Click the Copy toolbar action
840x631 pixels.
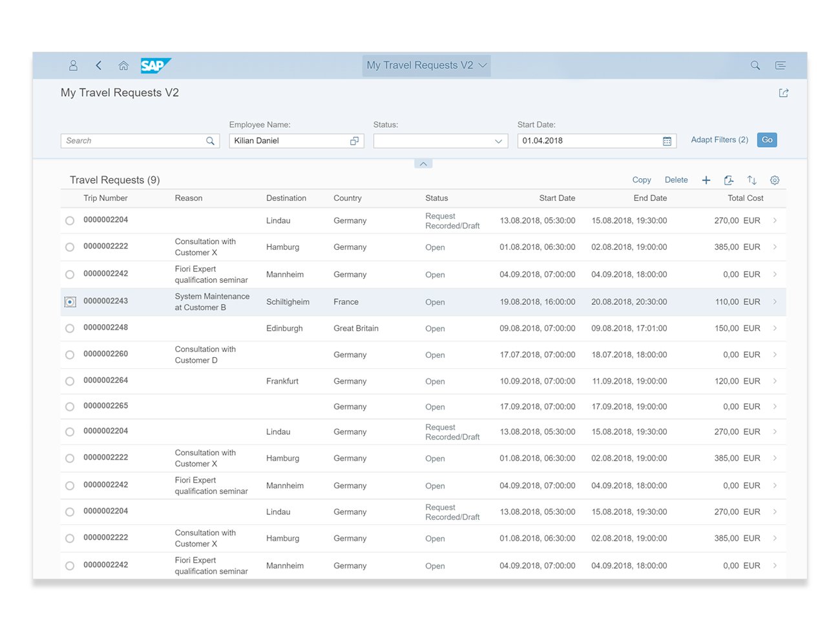coord(641,180)
